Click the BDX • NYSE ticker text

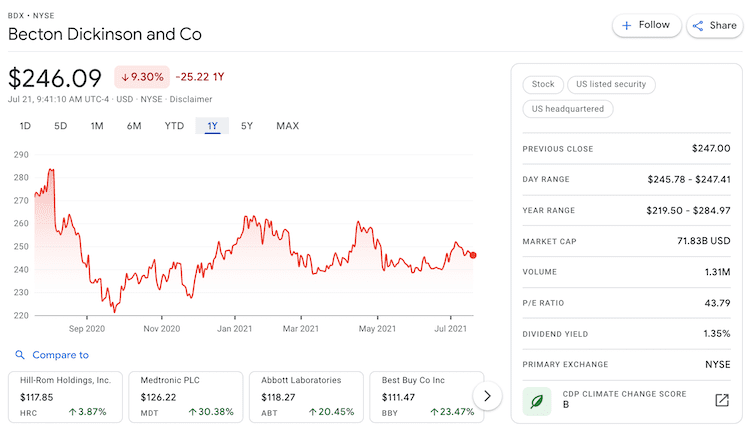(31, 15)
